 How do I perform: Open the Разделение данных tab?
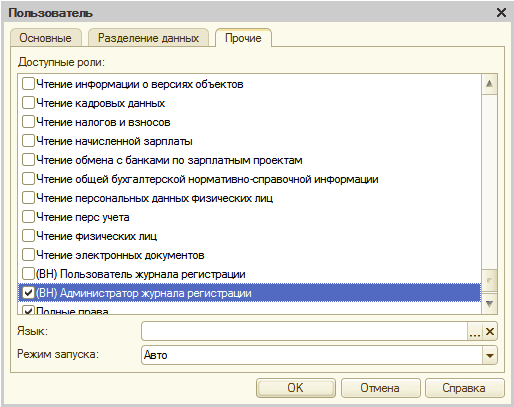click(148, 38)
